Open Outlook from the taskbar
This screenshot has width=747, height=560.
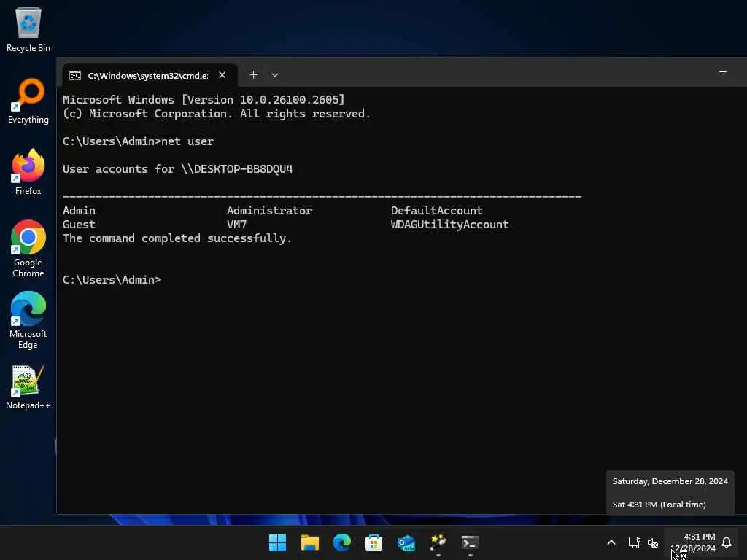[x=406, y=542]
